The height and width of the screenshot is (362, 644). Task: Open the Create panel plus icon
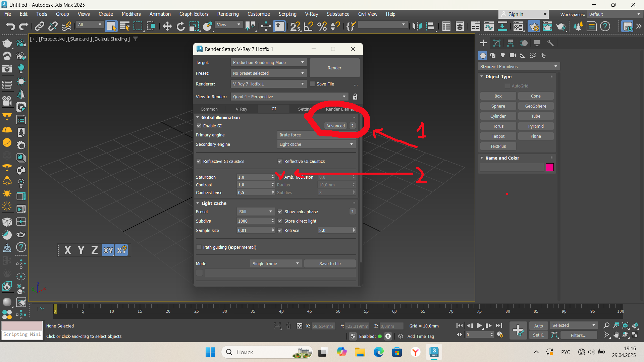pyautogui.click(x=483, y=43)
